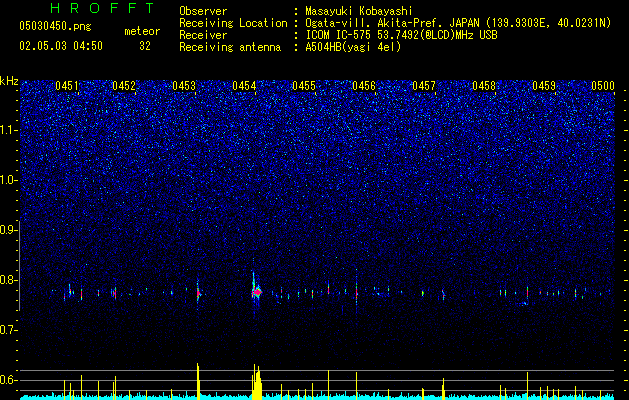
Task: Click the HROFFT title text
Action: (102, 8)
